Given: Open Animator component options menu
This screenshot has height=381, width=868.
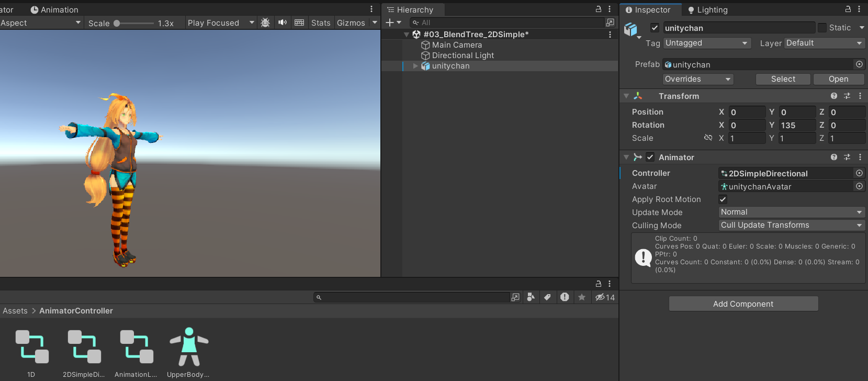Looking at the screenshot, I should pyautogui.click(x=860, y=157).
